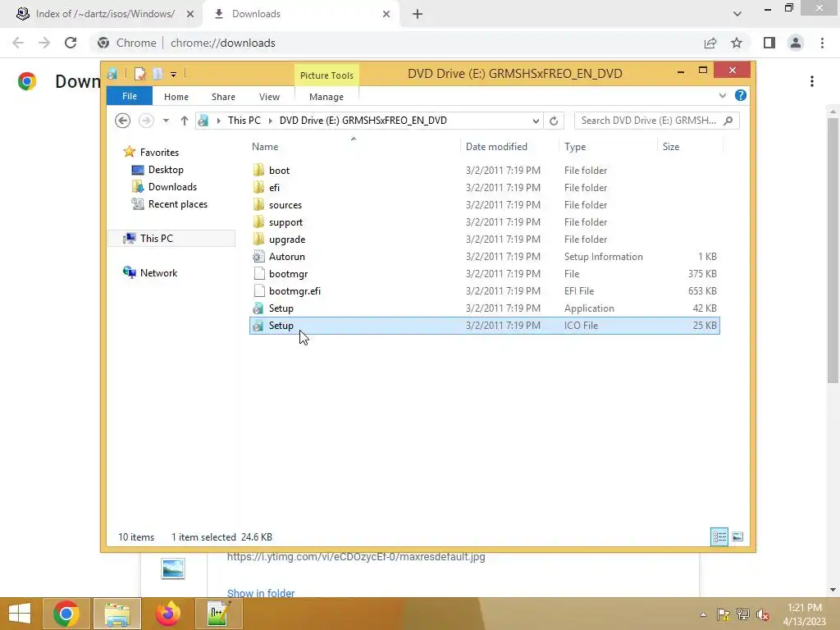Expand the address bar history dropdown

[x=536, y=121]
